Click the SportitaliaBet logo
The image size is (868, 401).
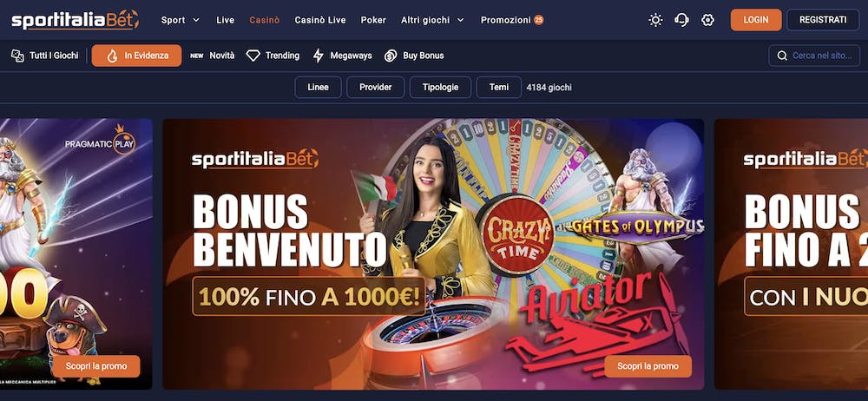pyautogui.click(x=76, y=21)
